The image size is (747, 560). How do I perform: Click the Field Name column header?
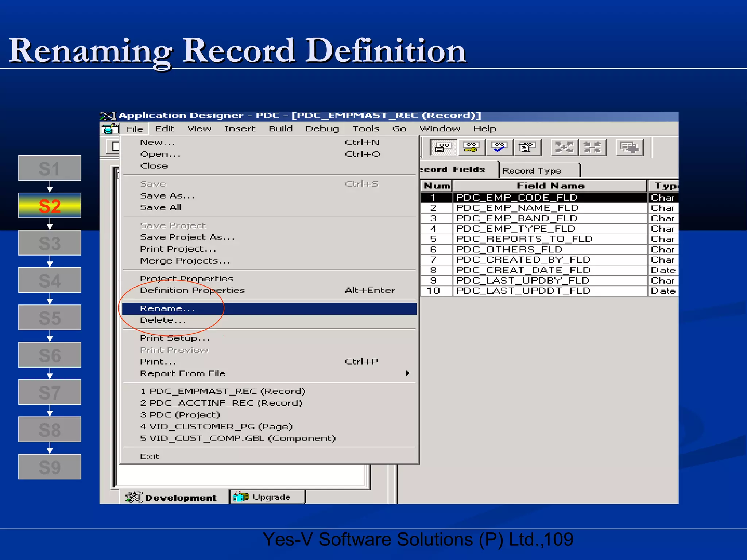pos(550,186)
